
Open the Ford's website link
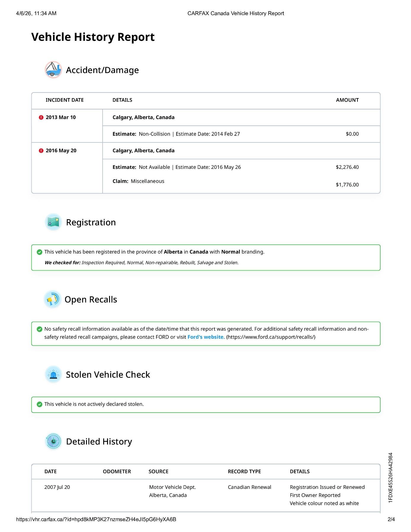pyautogui.click(x=206, y=337)
